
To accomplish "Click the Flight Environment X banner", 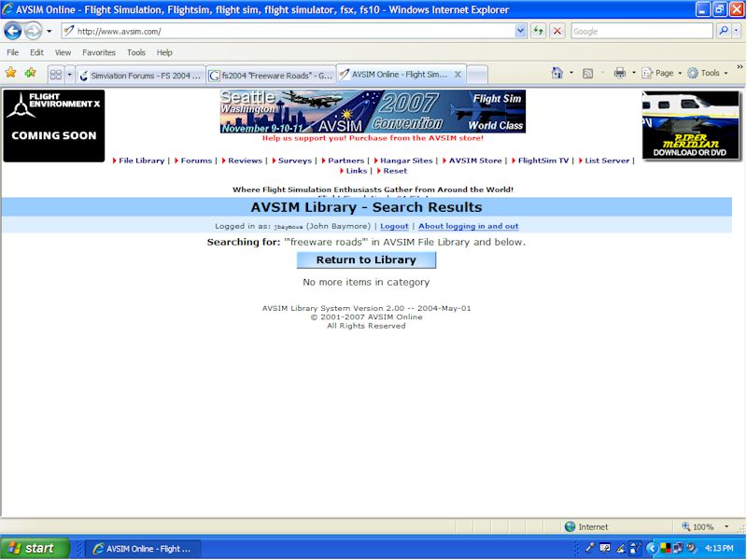I will (x=54, y=126).
